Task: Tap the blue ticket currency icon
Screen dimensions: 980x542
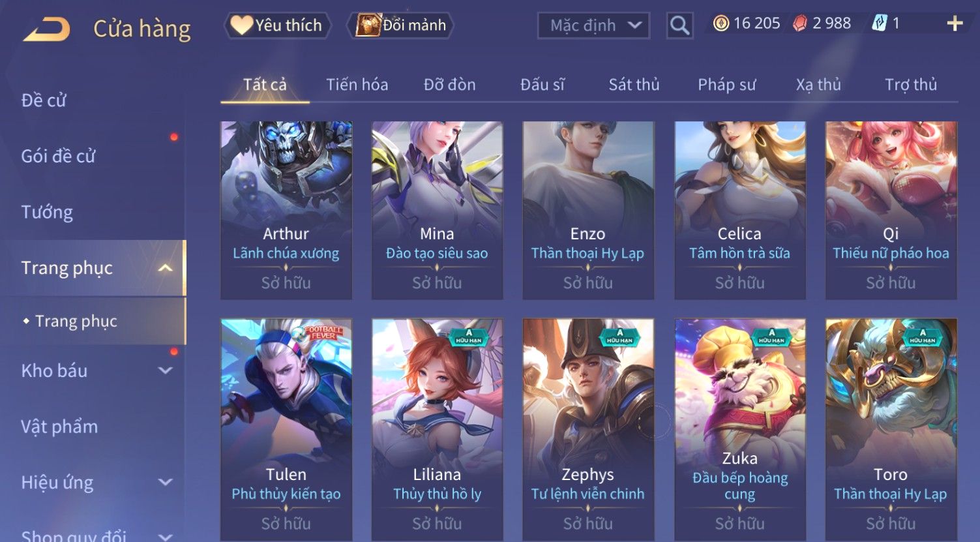Action: [x=880, y=24]
